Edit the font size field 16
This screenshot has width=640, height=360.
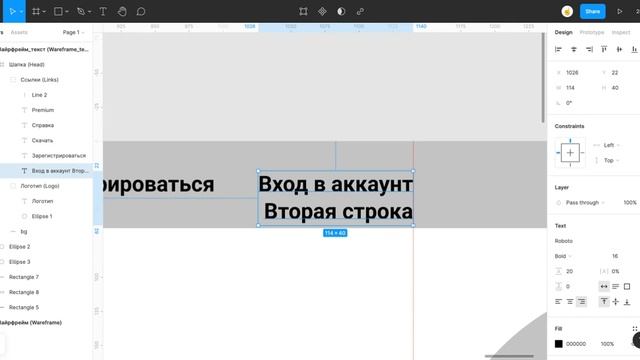click(x=615, y=256)
